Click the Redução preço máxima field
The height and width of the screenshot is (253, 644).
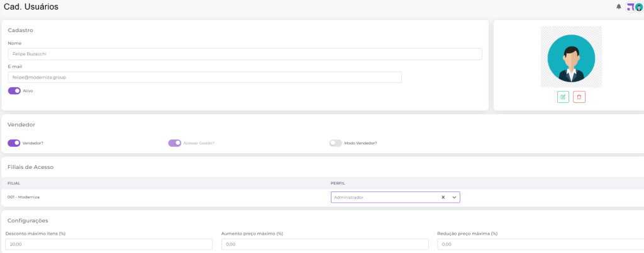pos(540,244)
